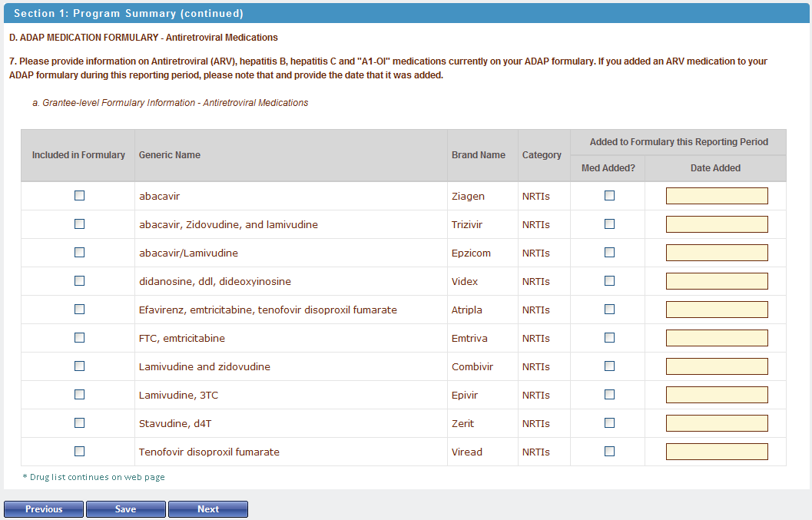This screenshot has height=520, width=812.
Task: Focus Date Added field for Atripla
Action: coord(716,310)
